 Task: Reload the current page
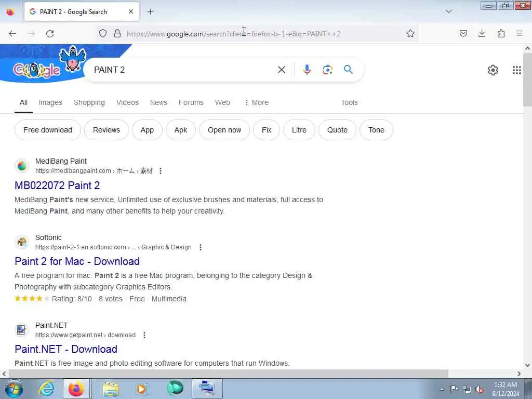click(x=50, y=34)
